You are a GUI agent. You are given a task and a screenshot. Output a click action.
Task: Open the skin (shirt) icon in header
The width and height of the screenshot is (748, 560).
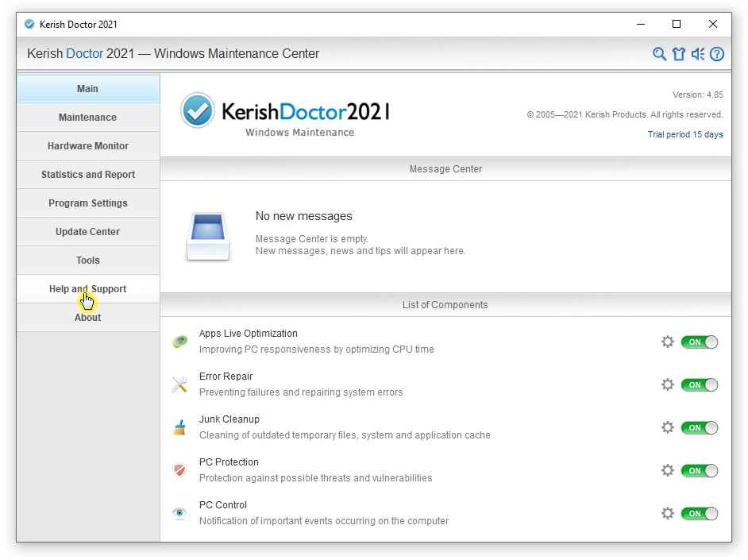(x=678, y=54)
